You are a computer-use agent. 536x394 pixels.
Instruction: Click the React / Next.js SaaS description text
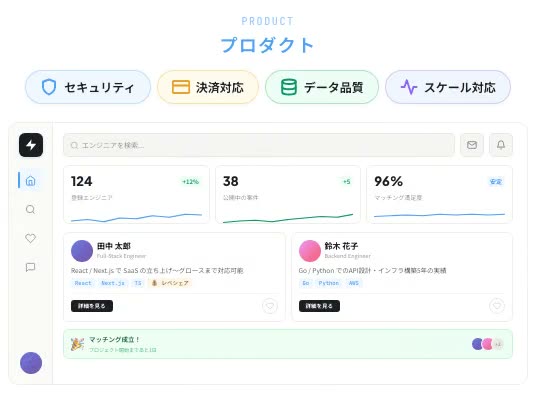click(x=157, y=271)
